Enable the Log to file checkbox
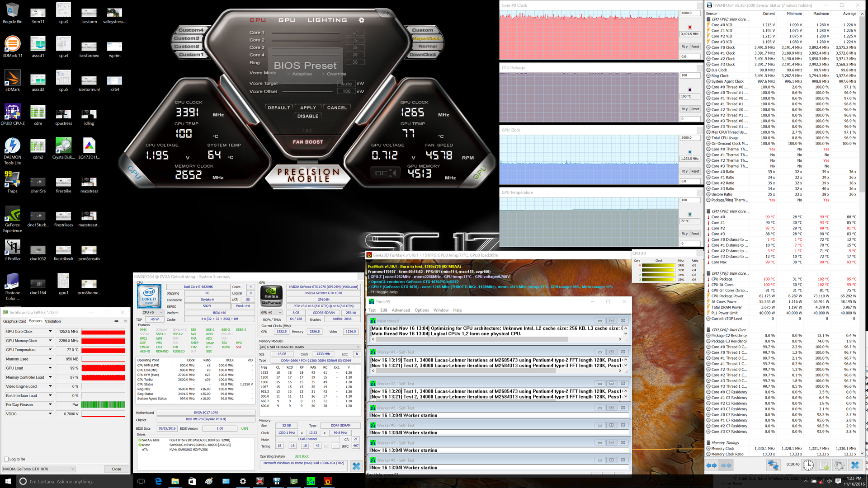 click(6, 459)
